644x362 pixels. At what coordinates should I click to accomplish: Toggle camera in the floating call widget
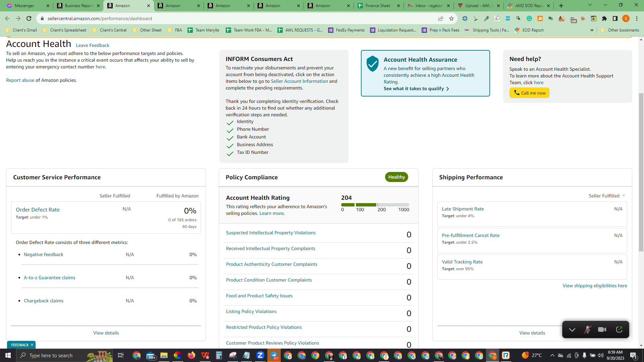(x=602, y=329)
